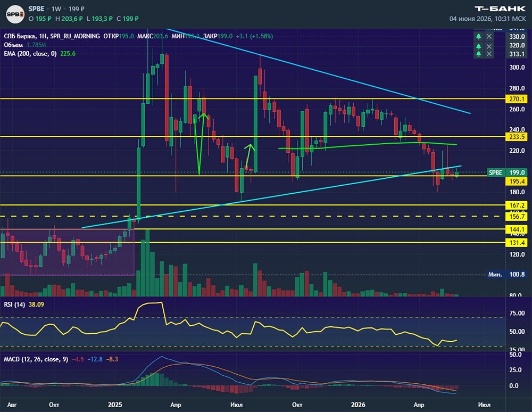Click the MACD line value -12.8
The height and width of the screenshot is (412, 532).
pyautogui.click(x=95, y=359)
